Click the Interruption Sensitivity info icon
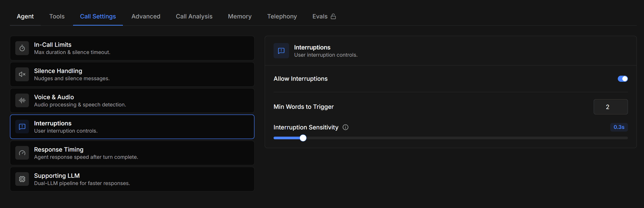The height and width of the screenshot is (208, 644). (345, 127)
